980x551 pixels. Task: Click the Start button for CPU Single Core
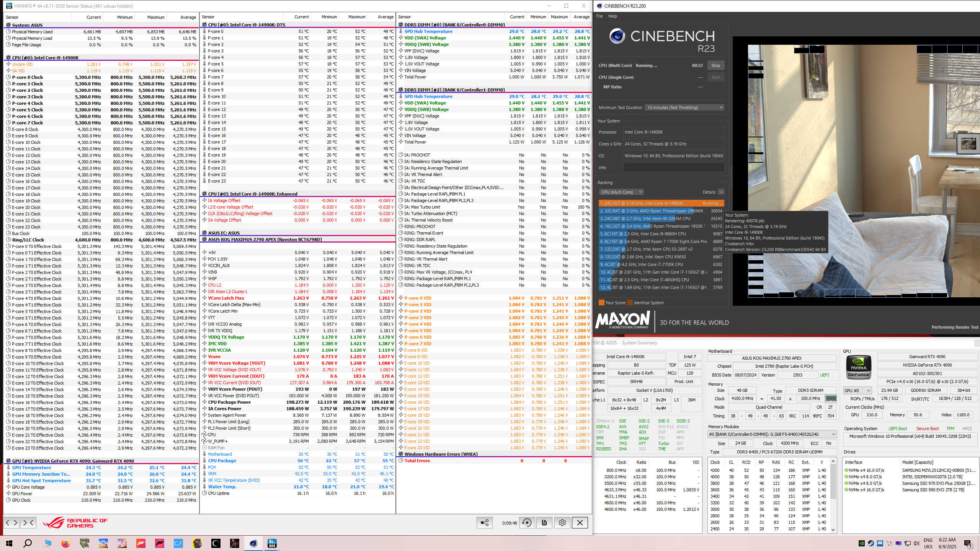point(716,77)
